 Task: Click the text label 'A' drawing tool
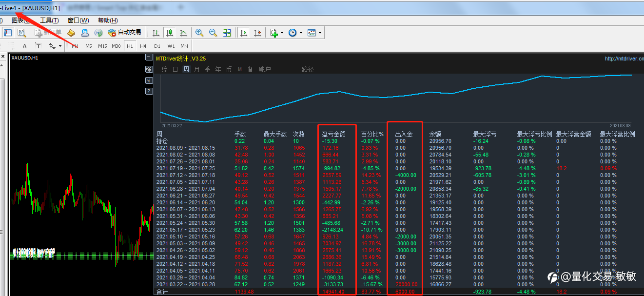pyautogui.click(x=38, y=46)
